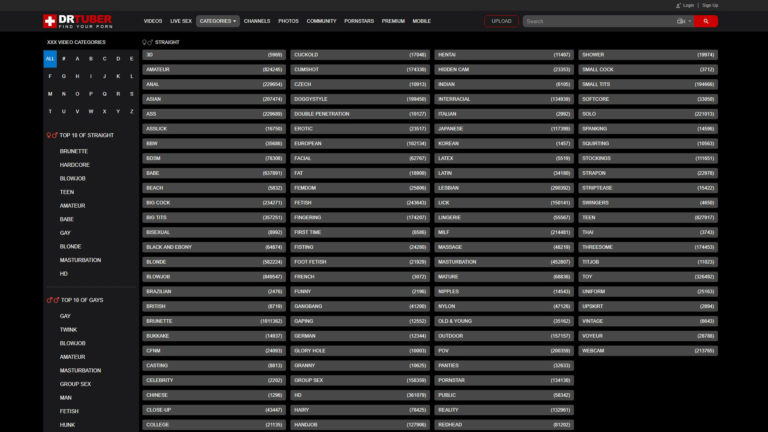This screenshot has width=768, height=432.
Task: Click the Upload button
Action: (501, 21)
